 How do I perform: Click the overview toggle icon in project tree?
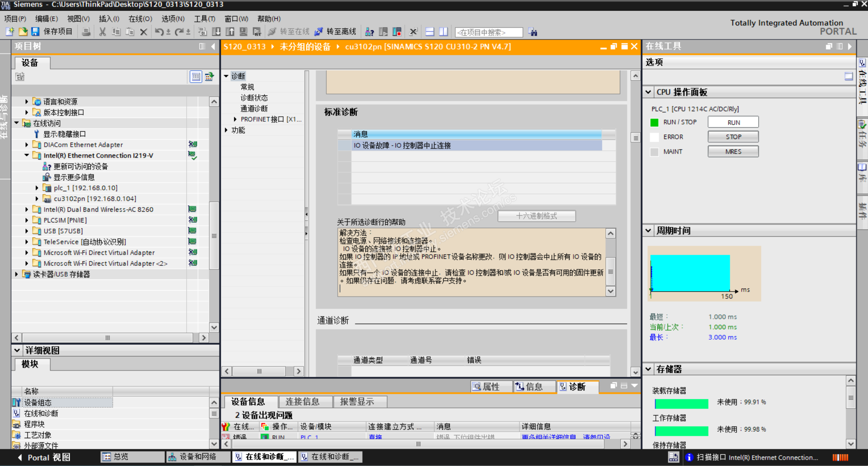point(196,76)
